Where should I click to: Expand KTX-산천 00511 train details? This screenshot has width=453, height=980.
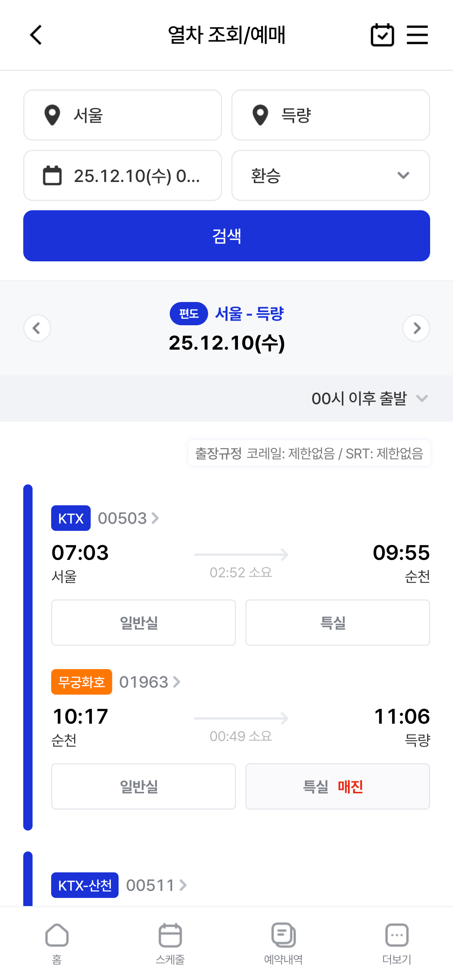coord(156,885)
